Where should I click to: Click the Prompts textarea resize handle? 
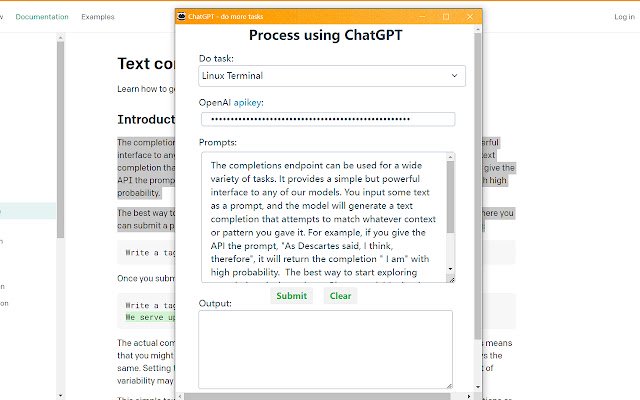pyautogui.click(x=451, y=280)
